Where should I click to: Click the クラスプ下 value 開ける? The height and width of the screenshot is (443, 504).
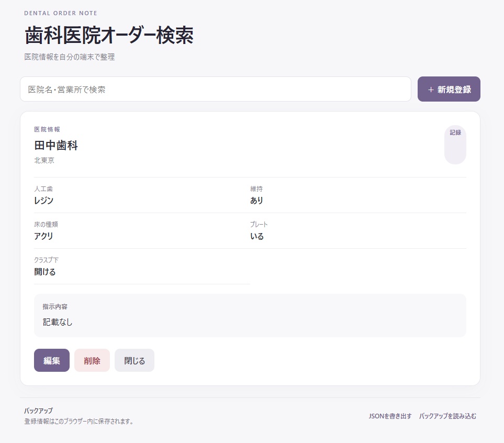click(45, 272)
